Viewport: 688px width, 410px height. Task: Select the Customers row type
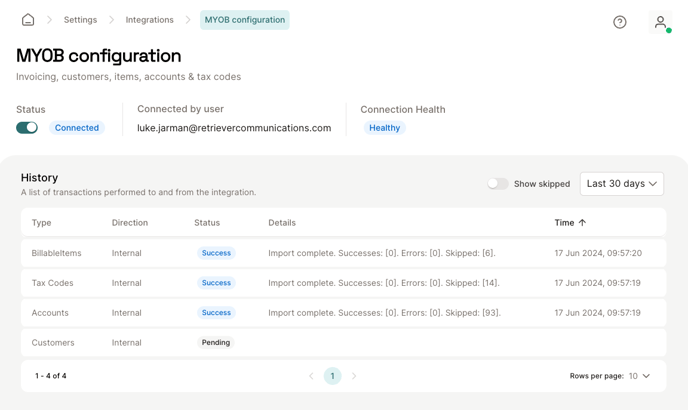pos(53,342)
